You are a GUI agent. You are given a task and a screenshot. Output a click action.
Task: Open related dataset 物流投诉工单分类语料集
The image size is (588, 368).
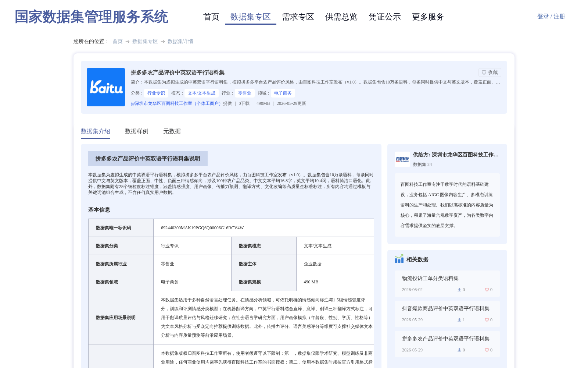tap(430, 279)
